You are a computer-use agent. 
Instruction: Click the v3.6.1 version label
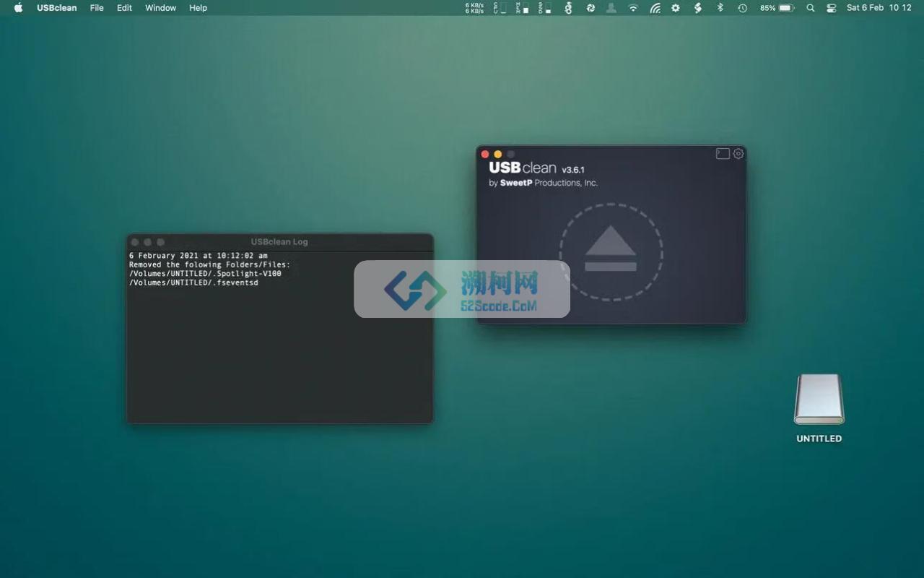click(573, 170)
